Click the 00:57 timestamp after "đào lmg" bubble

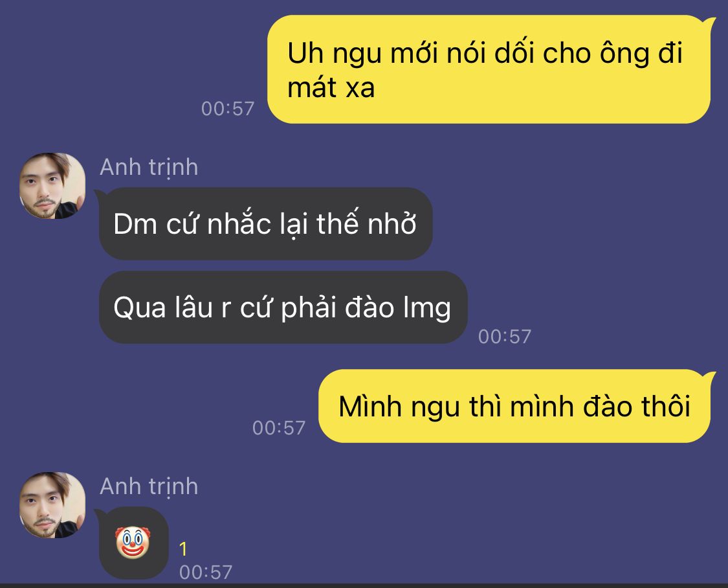tap(505, 336)
